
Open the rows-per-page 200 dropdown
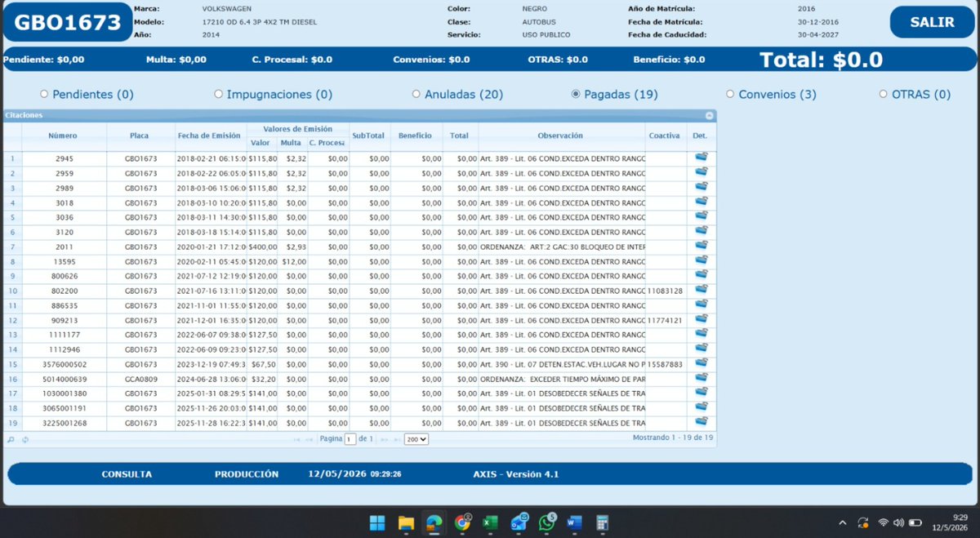(x=416, y=439)
